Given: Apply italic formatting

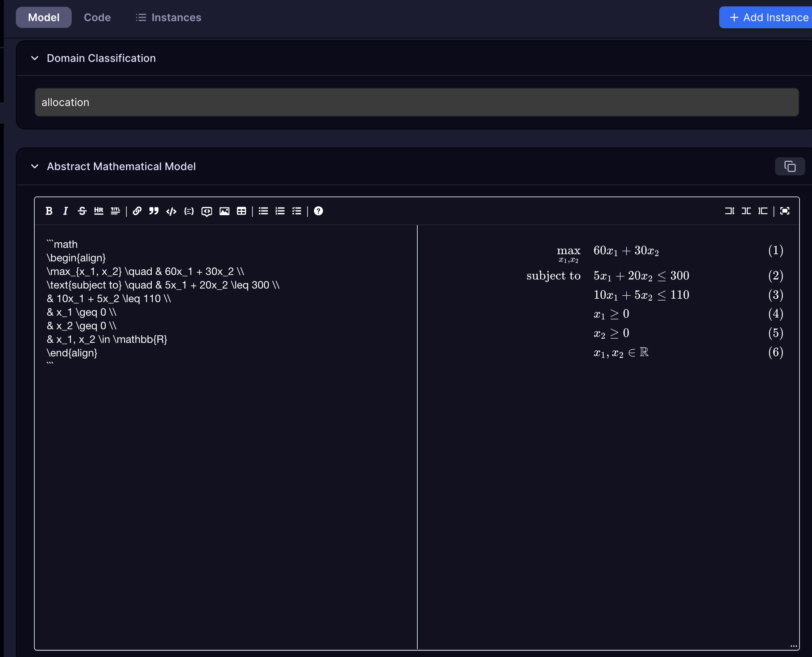Looking at the screenshot, I should point(66,211).
